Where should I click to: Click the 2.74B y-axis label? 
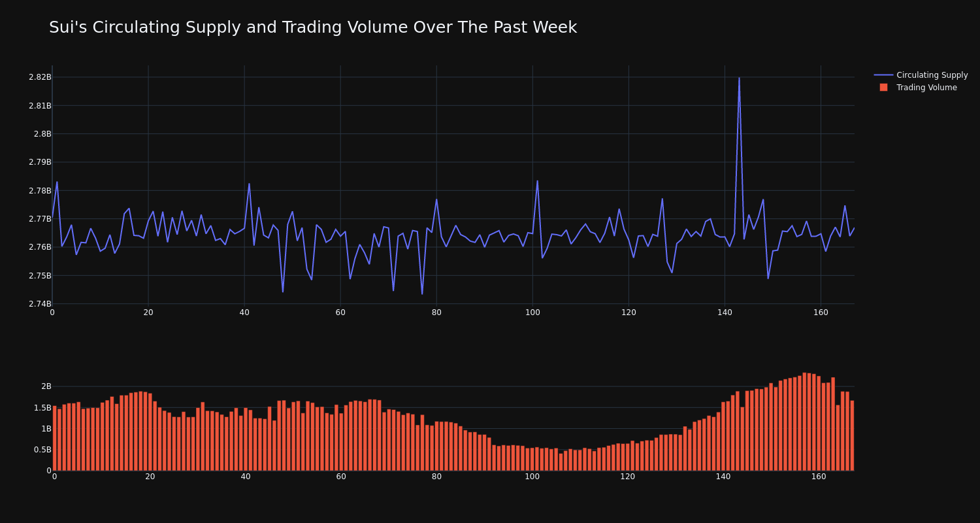(40, 304)
